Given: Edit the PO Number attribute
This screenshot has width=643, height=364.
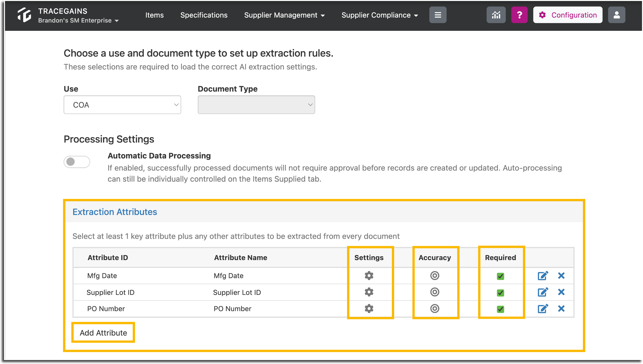Looking at the screenshot, I should (x=543, y=308).
